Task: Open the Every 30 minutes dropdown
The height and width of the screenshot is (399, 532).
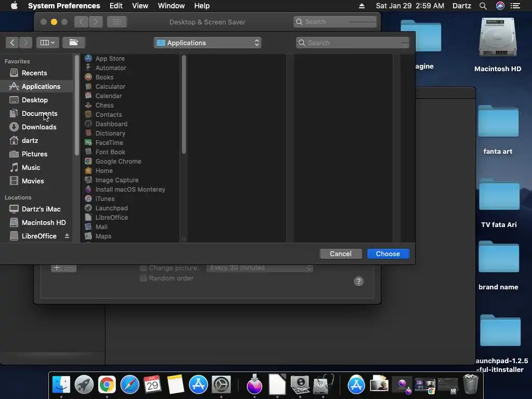Action: 260,268
